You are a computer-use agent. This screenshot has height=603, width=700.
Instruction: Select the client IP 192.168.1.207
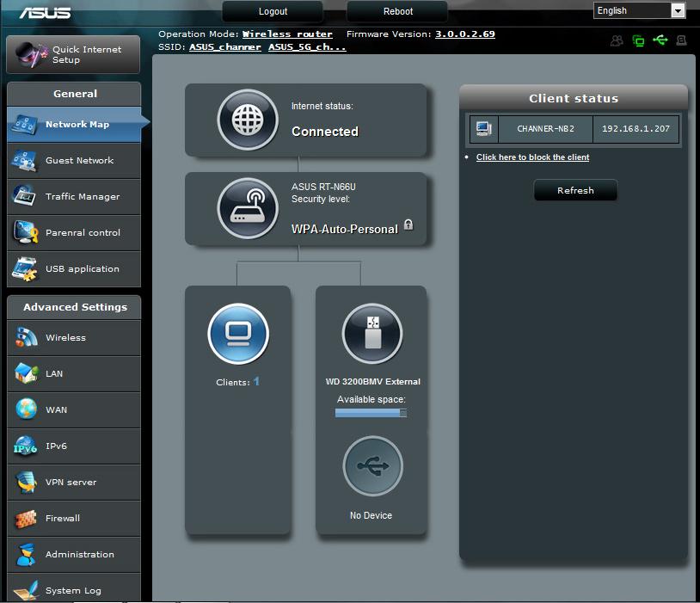636,129
